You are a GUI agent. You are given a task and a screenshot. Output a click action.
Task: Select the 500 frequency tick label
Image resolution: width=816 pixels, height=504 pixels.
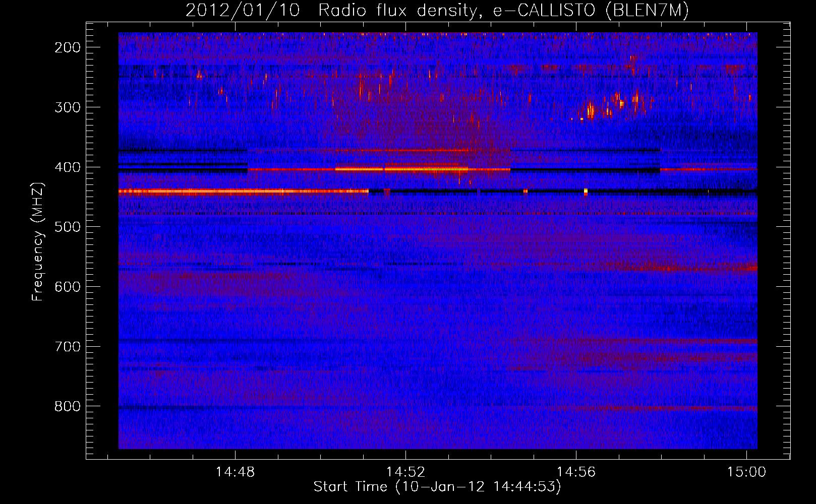tap(68, 227)
